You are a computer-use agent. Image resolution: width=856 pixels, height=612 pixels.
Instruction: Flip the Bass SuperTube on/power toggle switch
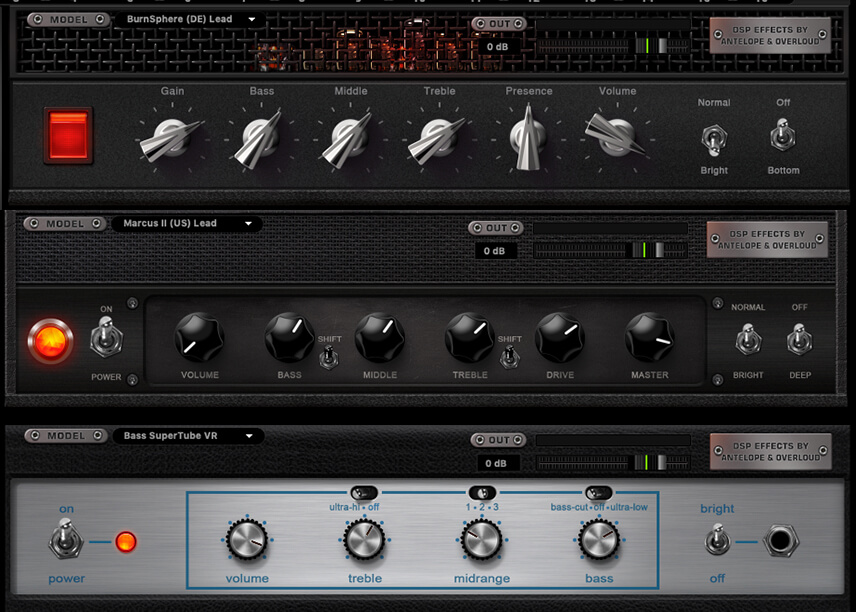[x=66, y=540]
